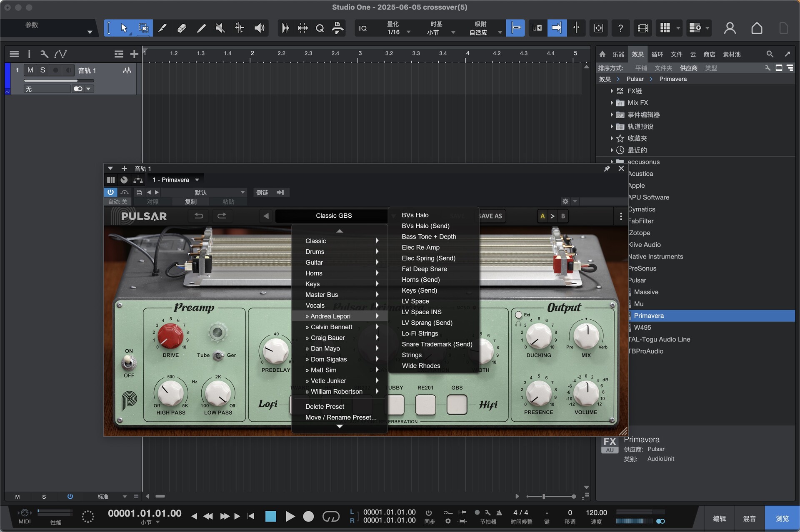Open plugin window gear settings
The height and width of the screenshot is (532, 800).
click(565, 201)
